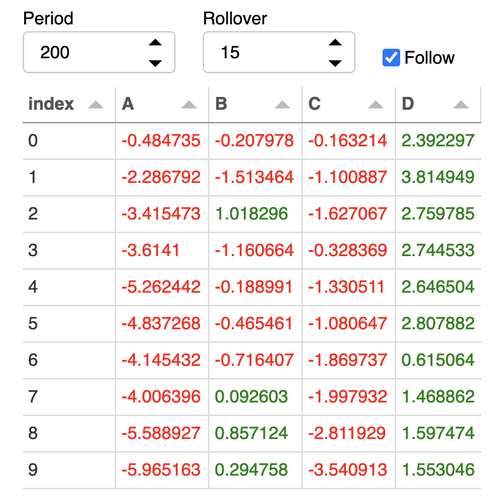Select cell value -0.163214
Viewport: 500px width, 500px height.
(x=348, y=140)
